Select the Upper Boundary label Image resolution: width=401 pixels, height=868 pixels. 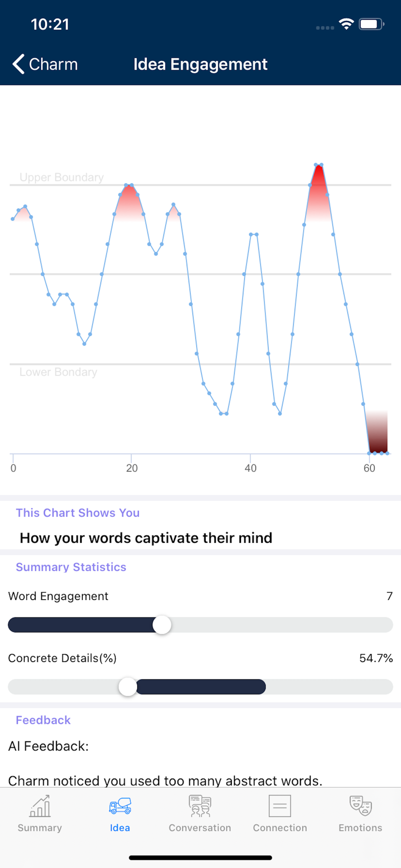click(x=62, y=178)
